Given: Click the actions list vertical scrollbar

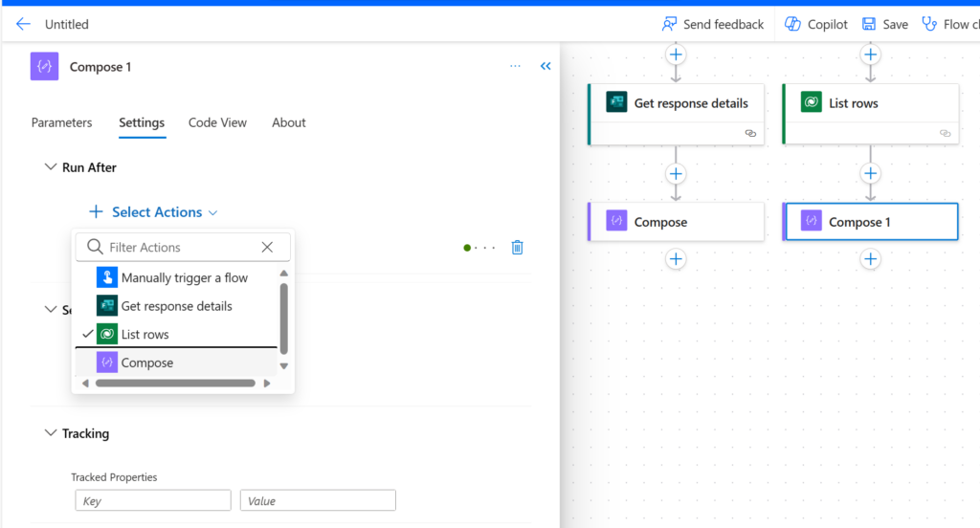Looking at the screenshot, I should click(x=283, y=318).
